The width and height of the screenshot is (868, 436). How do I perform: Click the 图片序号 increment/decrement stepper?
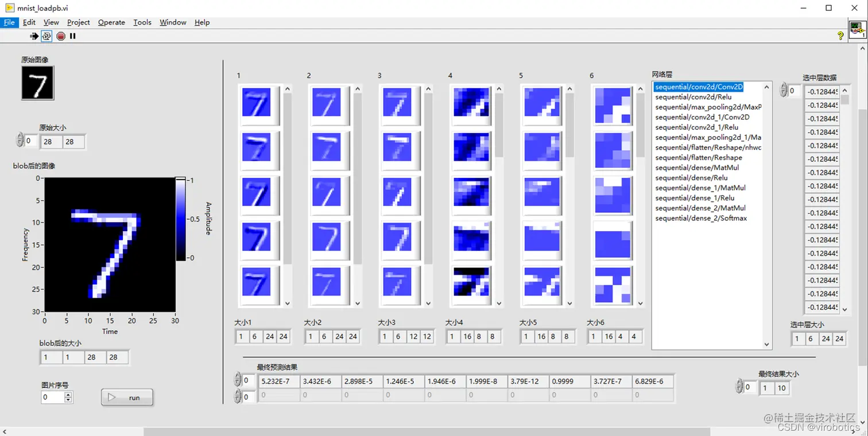pyautogui.click(x=68, y=397)
